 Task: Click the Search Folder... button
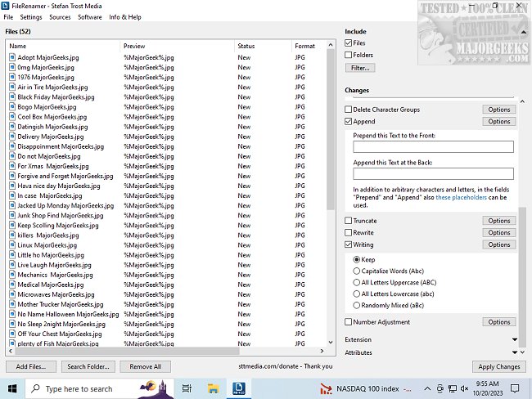point(88,366)
